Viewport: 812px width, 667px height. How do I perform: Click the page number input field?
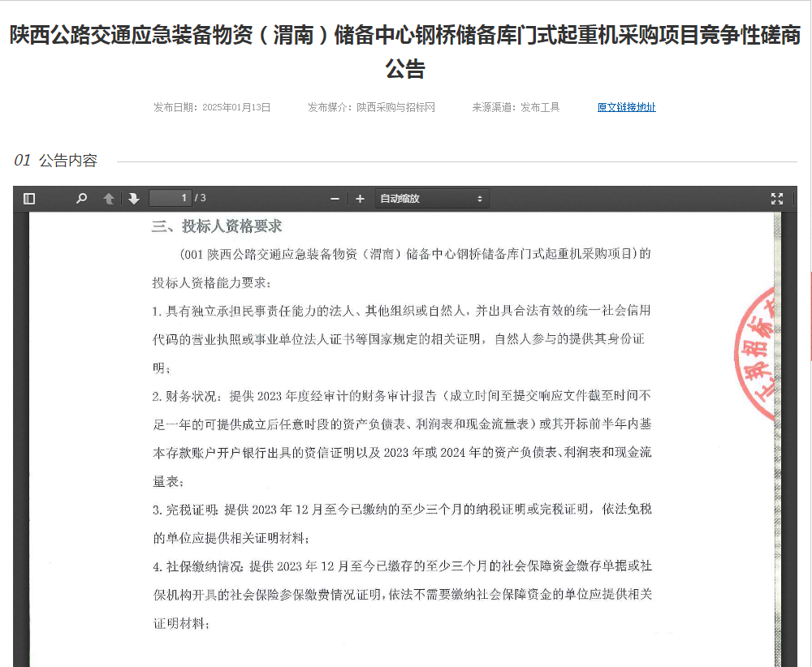pyautogui.click(x=171, y=199)
